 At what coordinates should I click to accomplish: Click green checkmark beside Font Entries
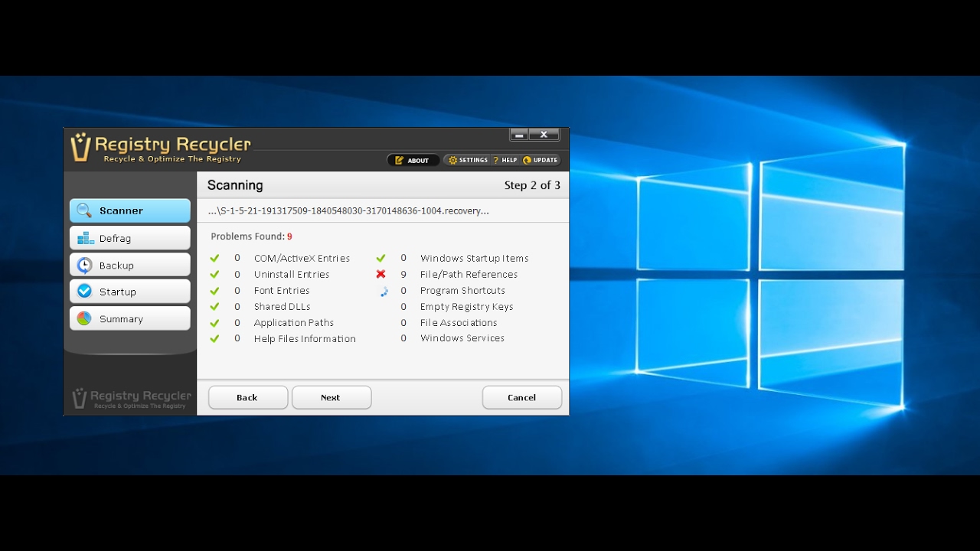pyautogui.click(x=214, y=291)
